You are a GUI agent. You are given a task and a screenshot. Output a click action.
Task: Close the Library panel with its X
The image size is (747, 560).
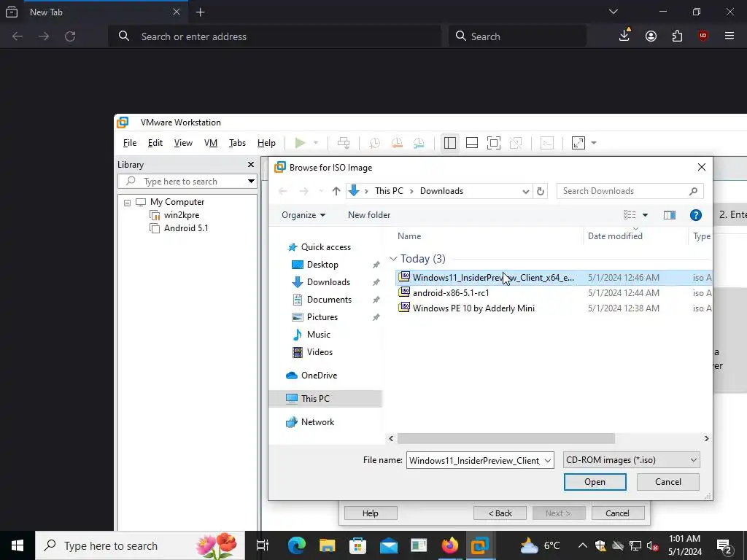[251, 164]
